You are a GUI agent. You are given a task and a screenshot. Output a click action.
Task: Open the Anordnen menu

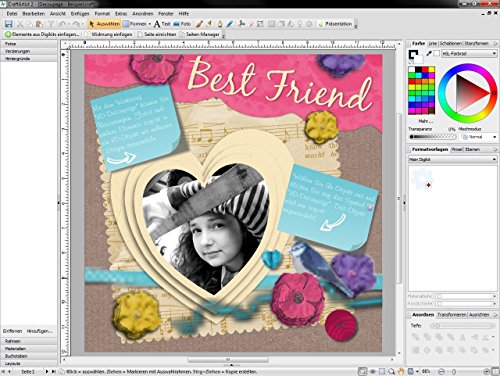(143, 14)
